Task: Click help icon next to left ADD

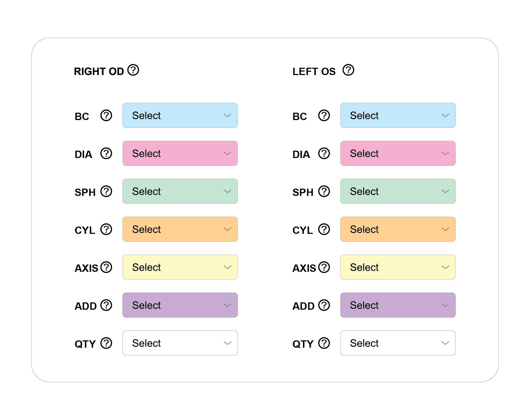Action: click(324, 305)
